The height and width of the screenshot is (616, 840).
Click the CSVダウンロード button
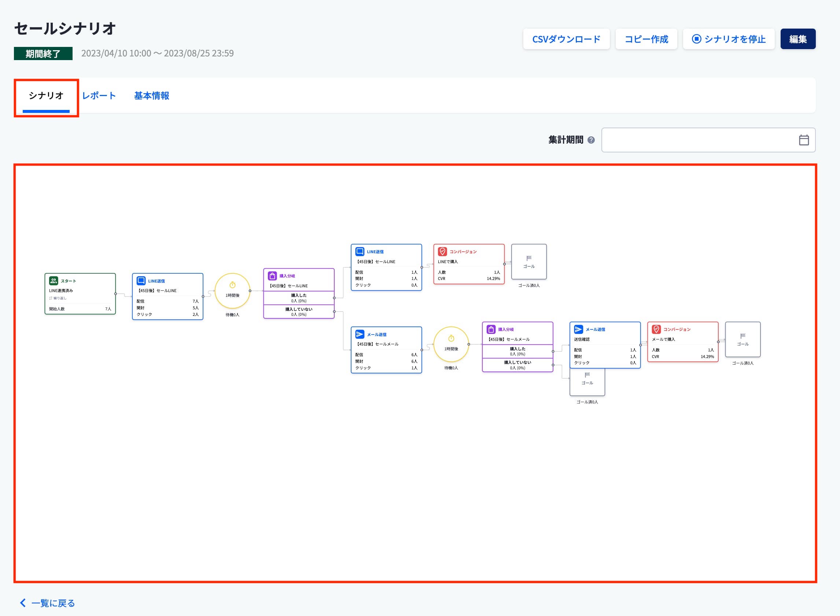click(x=566, y=38)
